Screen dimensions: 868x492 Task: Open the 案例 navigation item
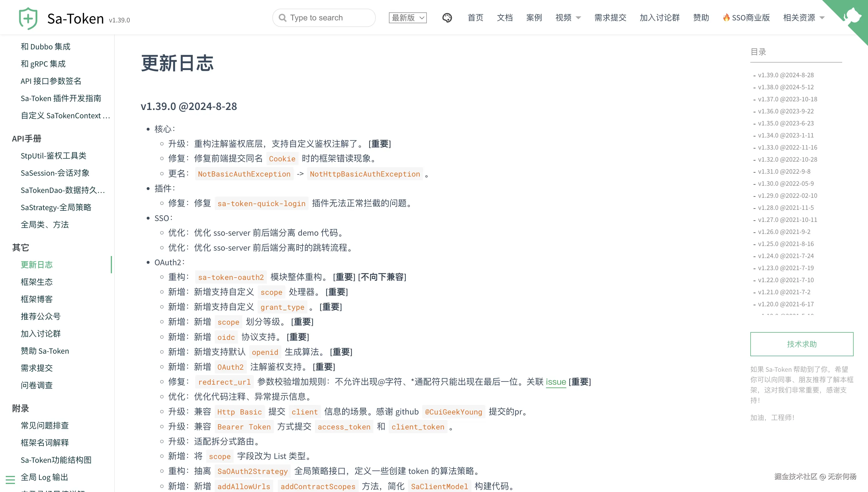coord(534,18)
